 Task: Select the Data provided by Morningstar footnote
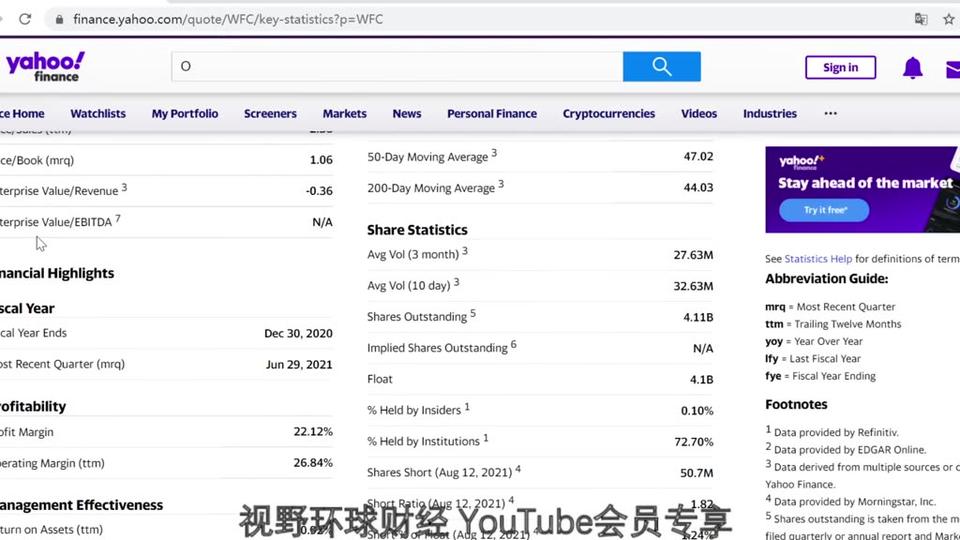(x=850, y=501)
